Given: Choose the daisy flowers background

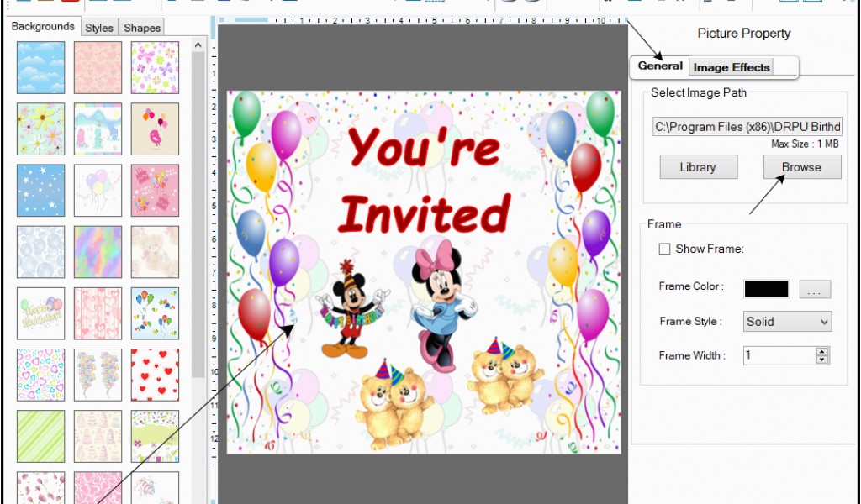Looking at the screenshot, I should coord(40,129).
